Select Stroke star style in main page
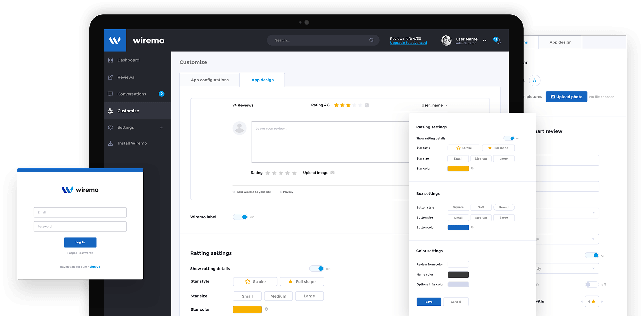 point(255,282)
